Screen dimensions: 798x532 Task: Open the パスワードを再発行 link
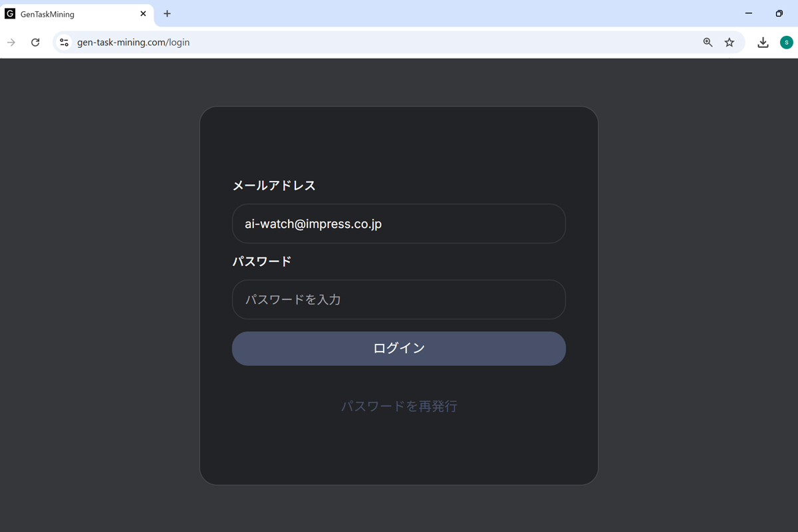coord(399,406)
